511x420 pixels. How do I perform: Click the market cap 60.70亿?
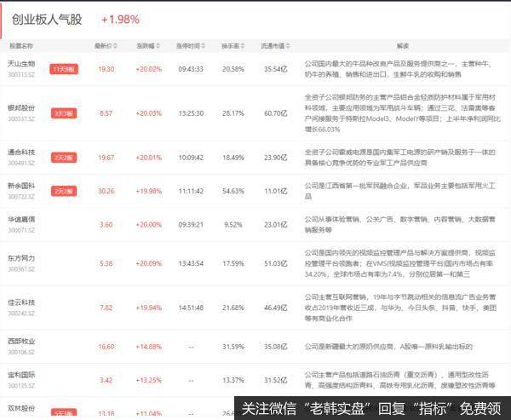(x=276, y=113)
